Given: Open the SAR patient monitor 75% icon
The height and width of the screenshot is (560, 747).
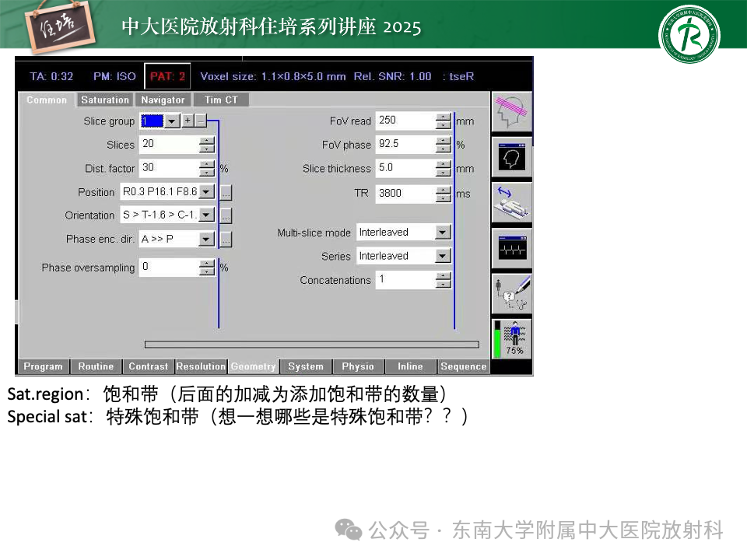Looking at the screenshot, I should [511, 339].
